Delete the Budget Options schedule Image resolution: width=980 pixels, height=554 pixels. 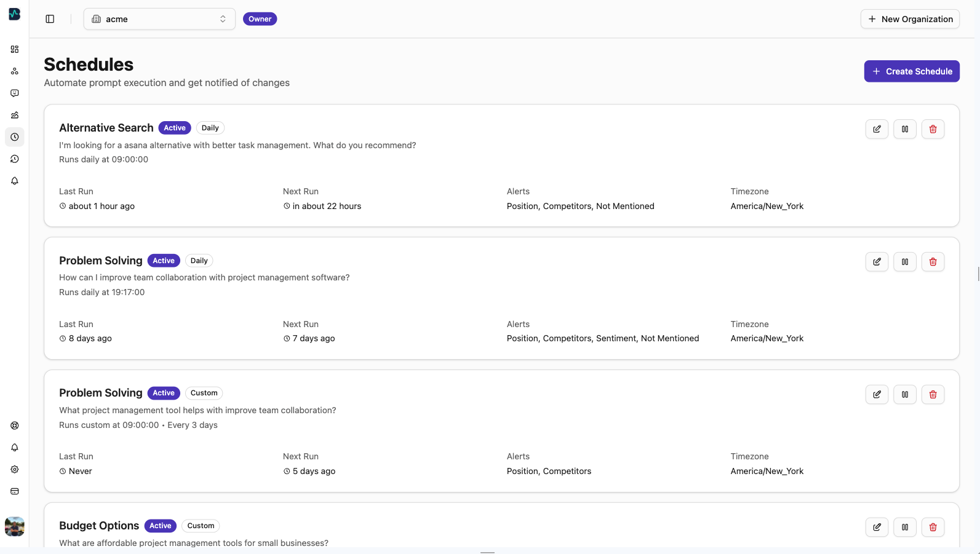[933, 527]
